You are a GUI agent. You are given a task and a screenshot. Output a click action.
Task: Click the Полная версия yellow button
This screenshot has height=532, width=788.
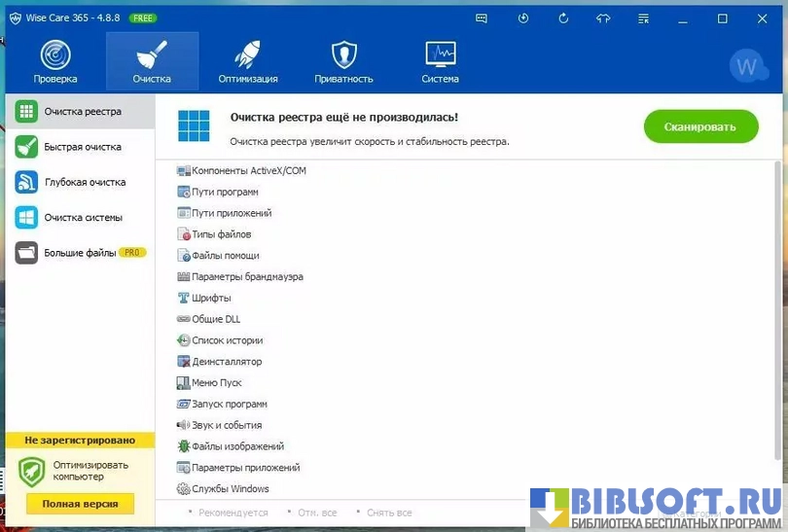[80, 504]
